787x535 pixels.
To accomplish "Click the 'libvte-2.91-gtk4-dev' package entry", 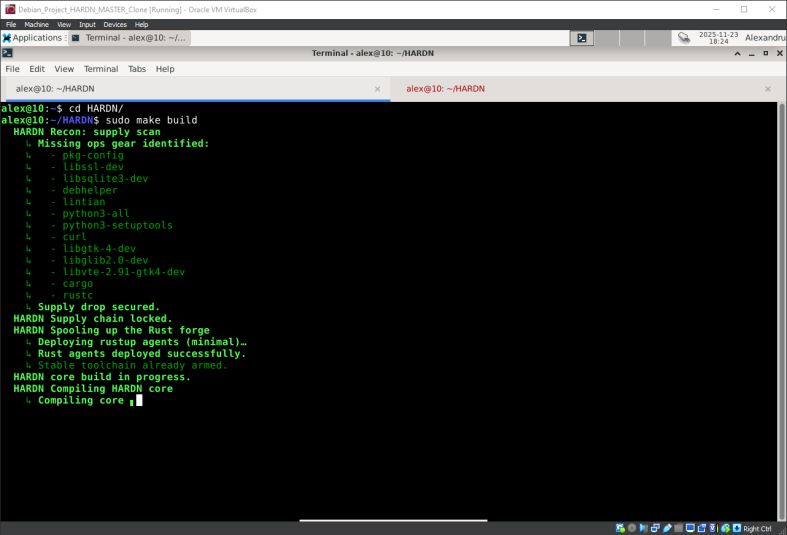I will coord(123,272).
